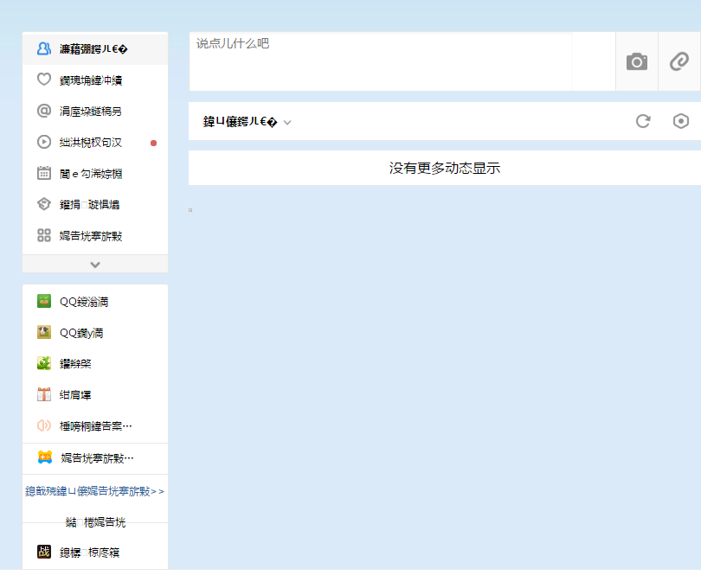Launch the QQ farm app with green icon

tap(95, 302)
